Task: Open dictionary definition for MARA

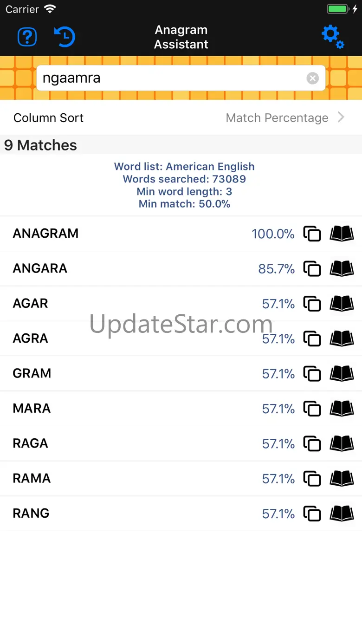Action: [x=342, y=409]
